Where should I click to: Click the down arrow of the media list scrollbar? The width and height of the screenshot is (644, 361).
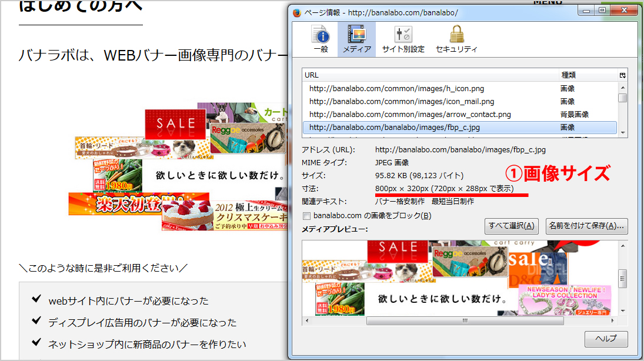point(623,131)
